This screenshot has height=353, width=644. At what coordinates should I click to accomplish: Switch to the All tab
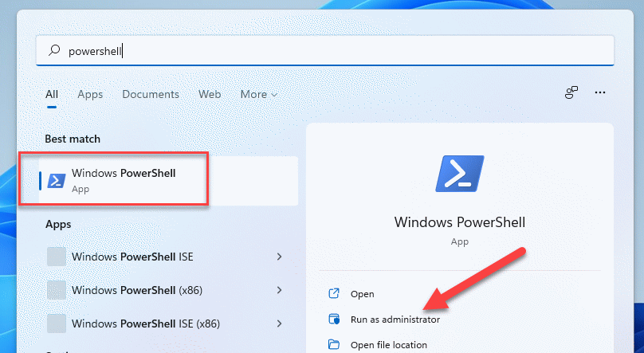(x=52, y=94)
